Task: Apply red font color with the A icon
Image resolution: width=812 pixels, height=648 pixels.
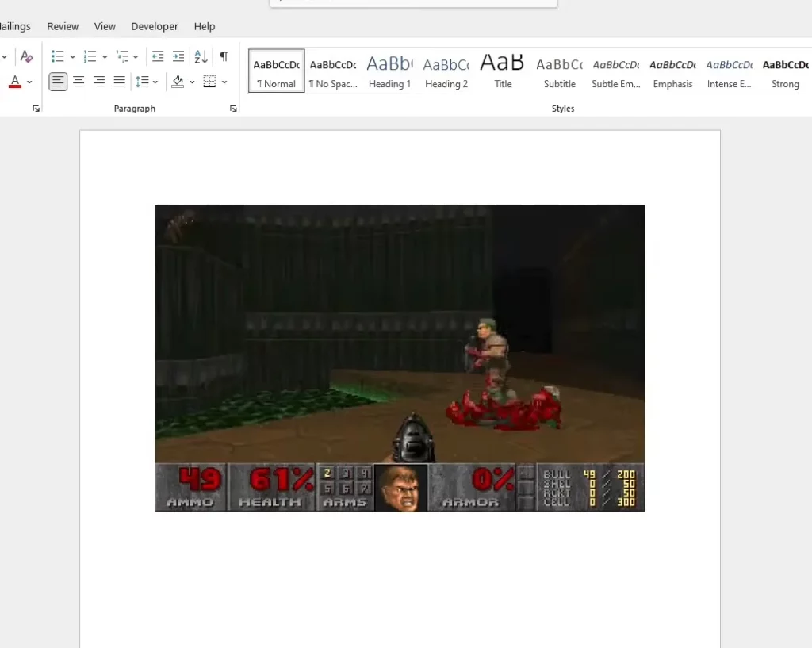Action: pos(15,82)
